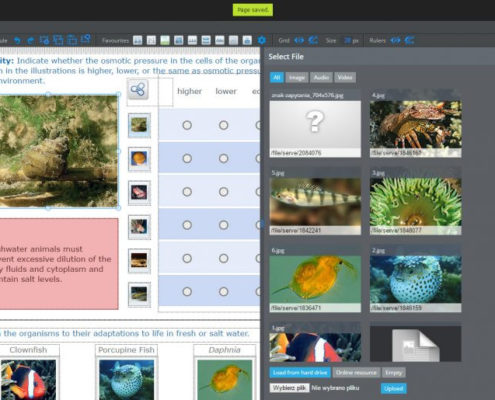This screenshot has width=495, height=400.
Task: Click the 'Clownfish' label on the canvas
Action: click(x=28, y=350)
